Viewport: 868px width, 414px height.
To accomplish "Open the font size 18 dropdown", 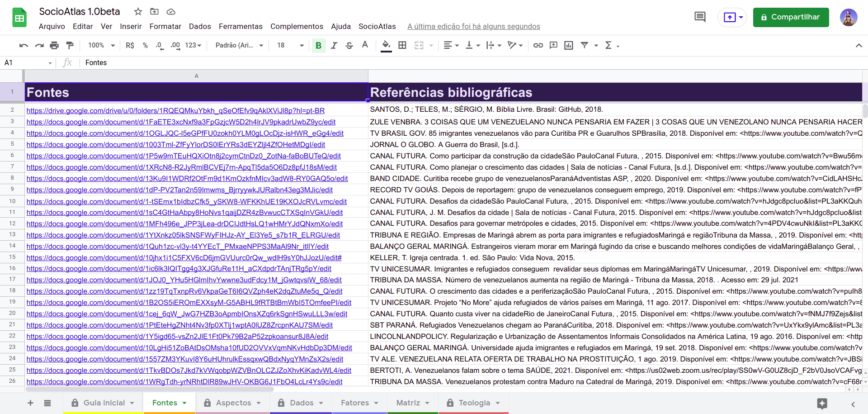I will (291, 45).
